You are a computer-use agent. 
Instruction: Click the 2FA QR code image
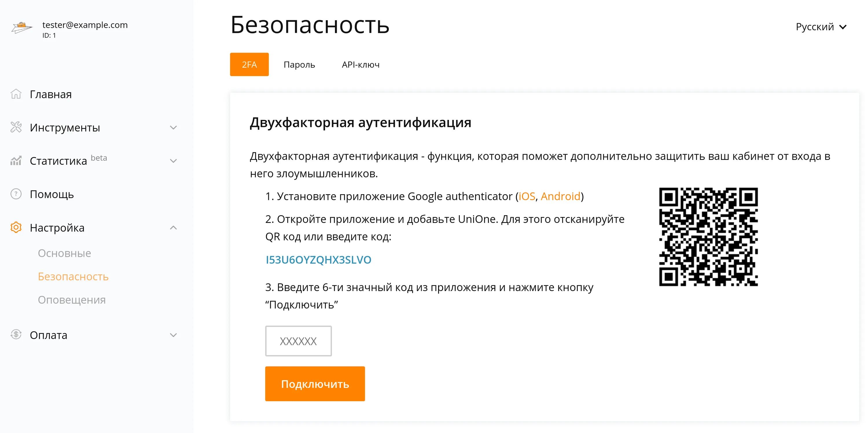pyautogui.click(x=708, y=237)
